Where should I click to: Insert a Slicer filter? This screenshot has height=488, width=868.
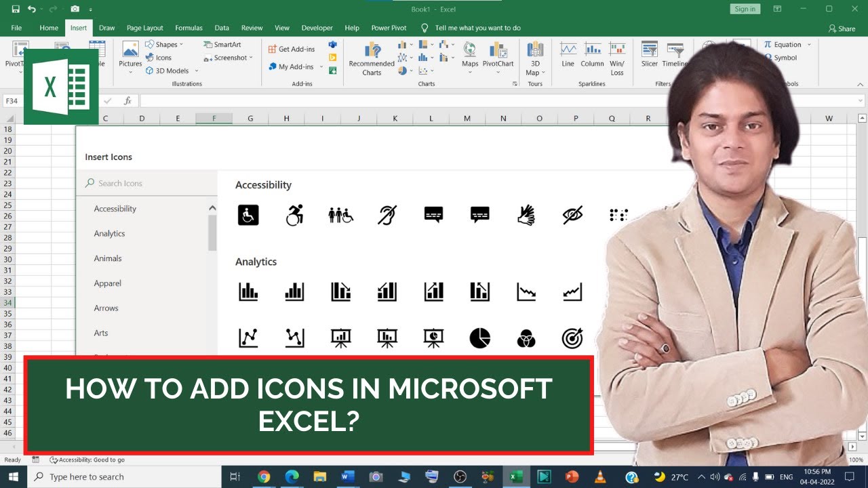coord(650,54)
